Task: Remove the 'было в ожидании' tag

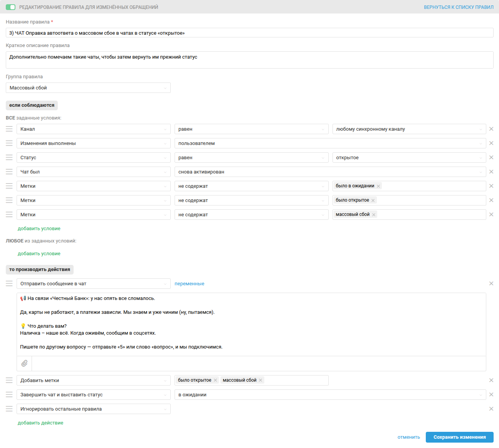Action: (378, 186)
